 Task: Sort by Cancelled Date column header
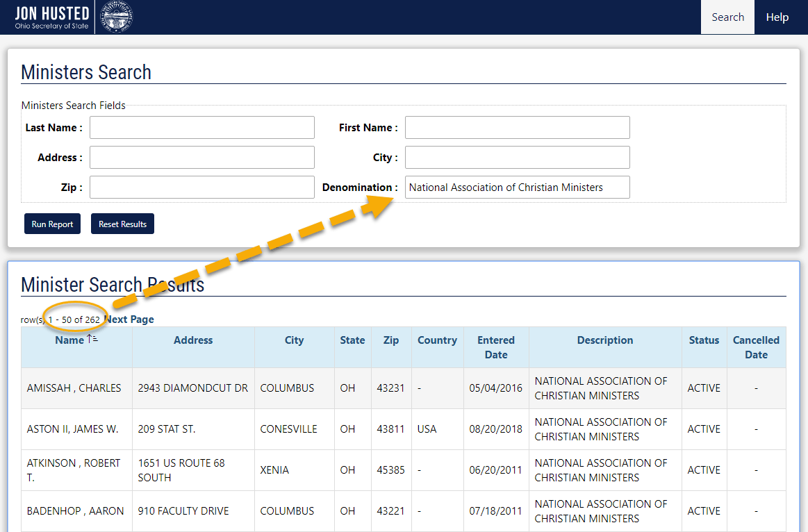pos(756,347)
